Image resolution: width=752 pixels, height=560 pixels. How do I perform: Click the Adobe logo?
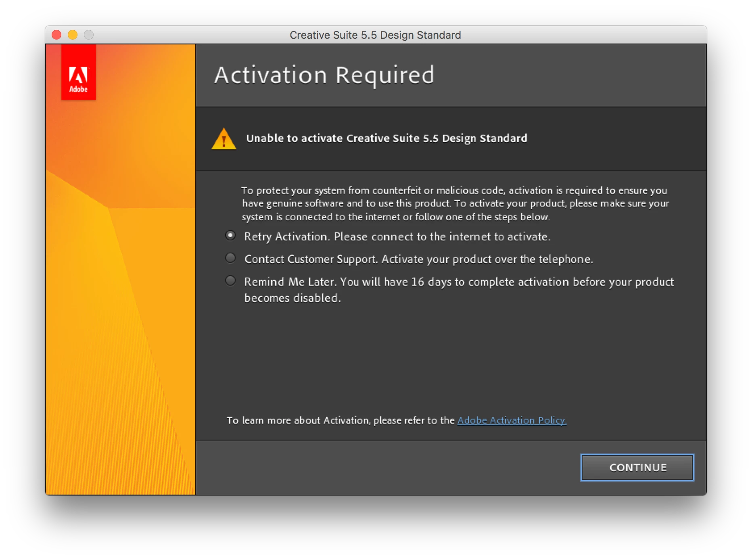click(x=79, y=72)
